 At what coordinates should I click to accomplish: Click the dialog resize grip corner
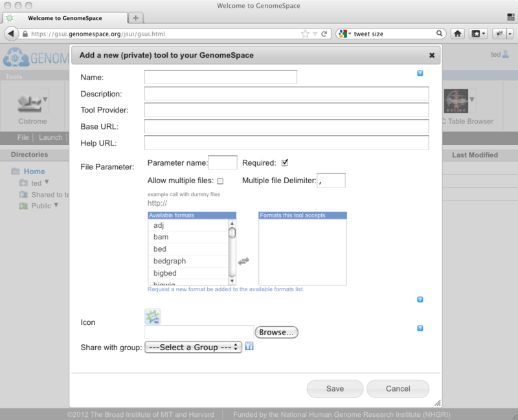pos(438,403)
